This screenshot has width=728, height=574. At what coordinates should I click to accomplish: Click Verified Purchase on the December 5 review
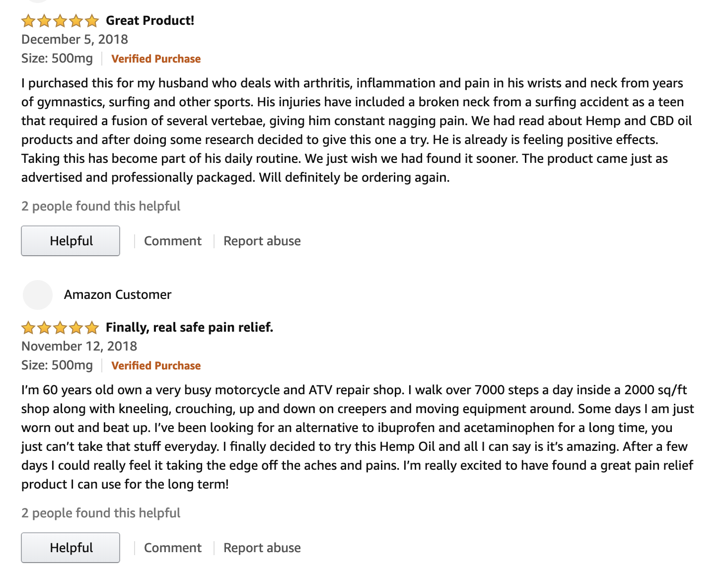pyautogui.click(x=156, y=59)
